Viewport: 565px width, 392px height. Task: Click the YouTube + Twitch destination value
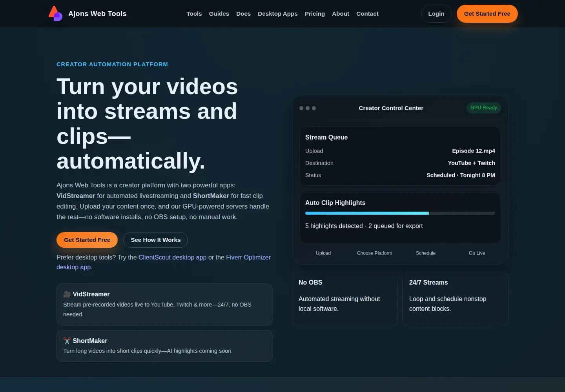472,163
